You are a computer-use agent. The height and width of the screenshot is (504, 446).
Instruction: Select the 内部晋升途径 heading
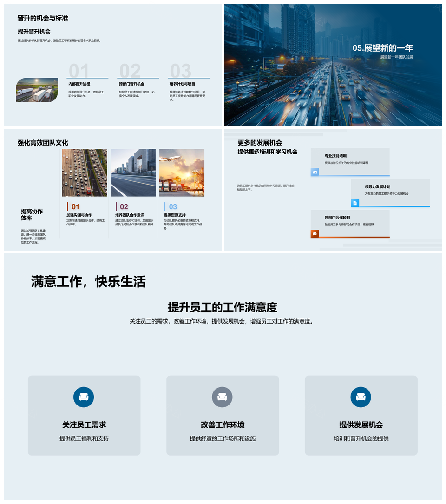tap(79, 84)
